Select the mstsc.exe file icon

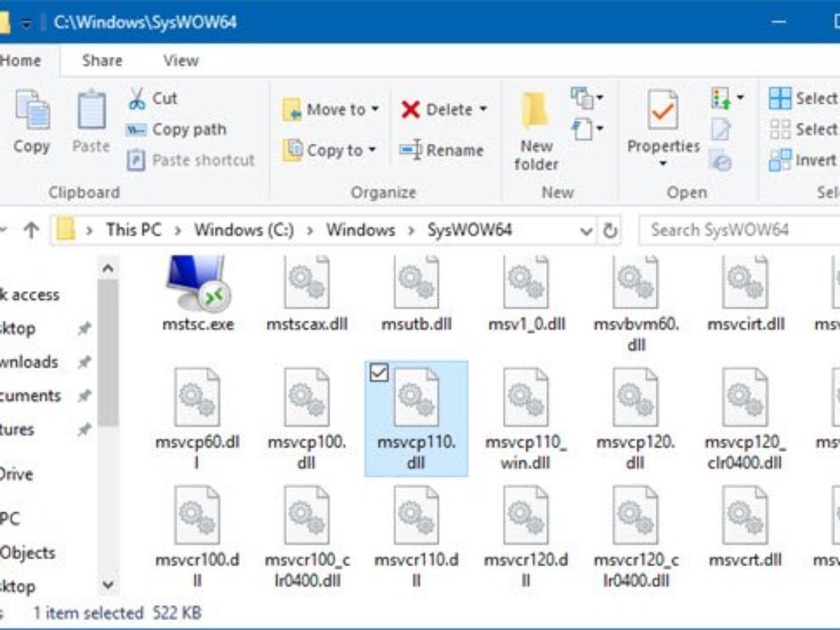[x=197, y=282]
